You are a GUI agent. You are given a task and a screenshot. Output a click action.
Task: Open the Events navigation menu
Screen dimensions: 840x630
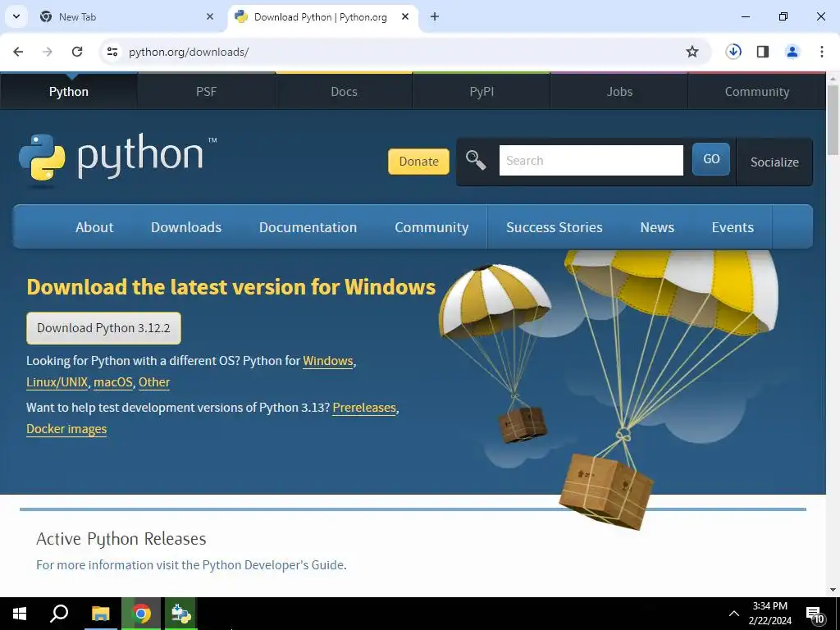tap(733, 227)
